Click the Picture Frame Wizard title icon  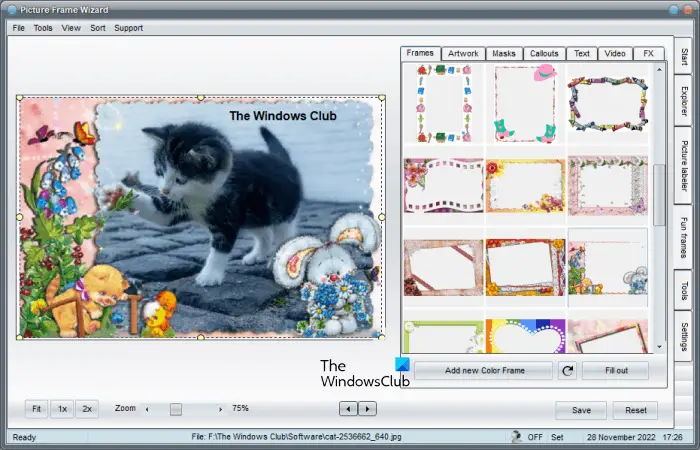click(12, 9)
